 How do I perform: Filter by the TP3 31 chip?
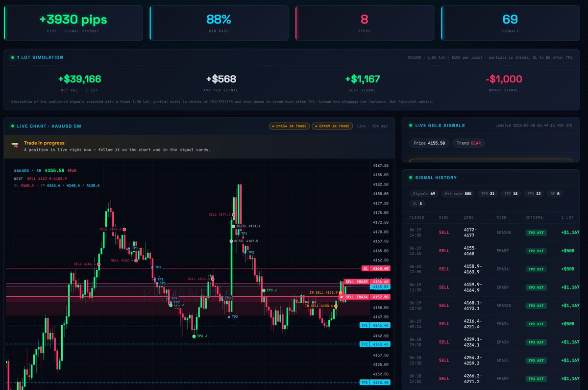point(487,194)
